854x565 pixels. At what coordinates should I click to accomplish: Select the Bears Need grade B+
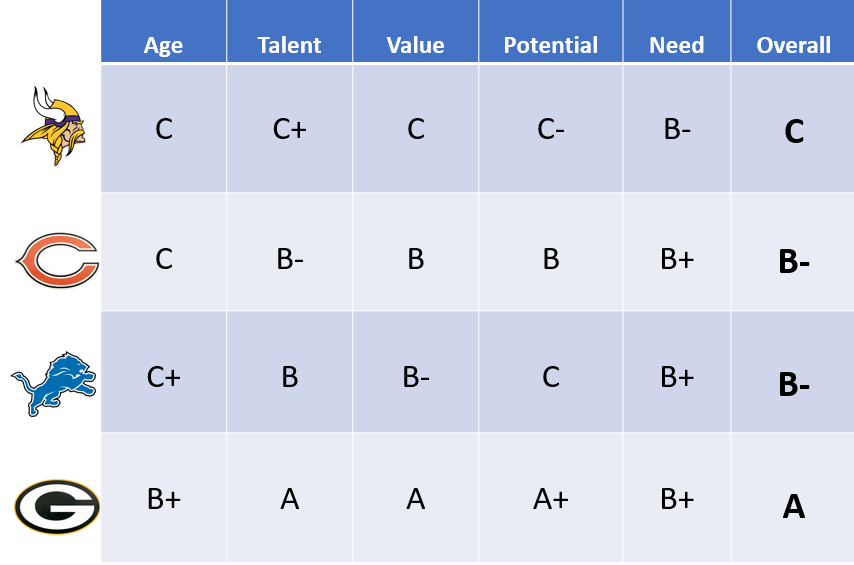[x=677, y=259]
